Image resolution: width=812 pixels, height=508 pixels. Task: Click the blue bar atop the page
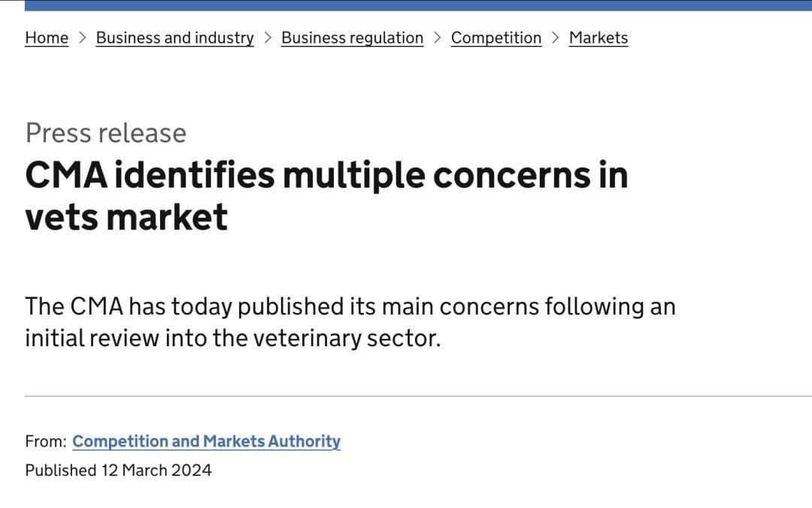click(419, 5)
